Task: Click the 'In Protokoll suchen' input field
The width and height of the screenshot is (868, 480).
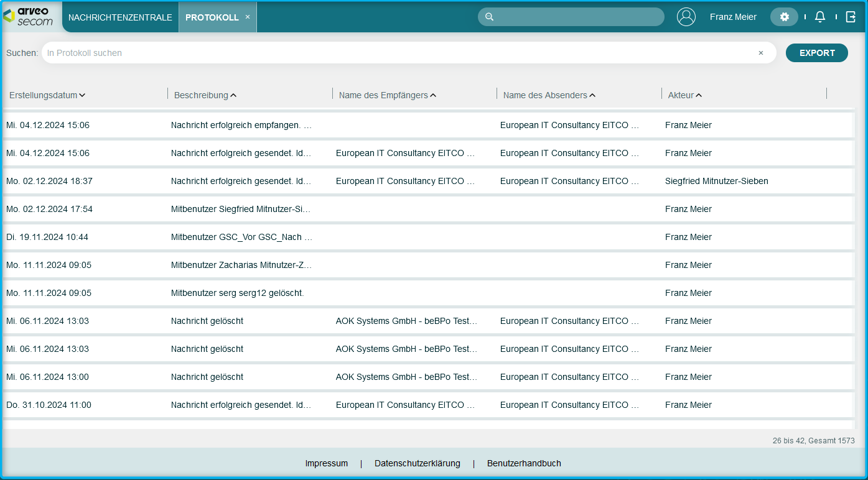Action: [x=398, y=53]
